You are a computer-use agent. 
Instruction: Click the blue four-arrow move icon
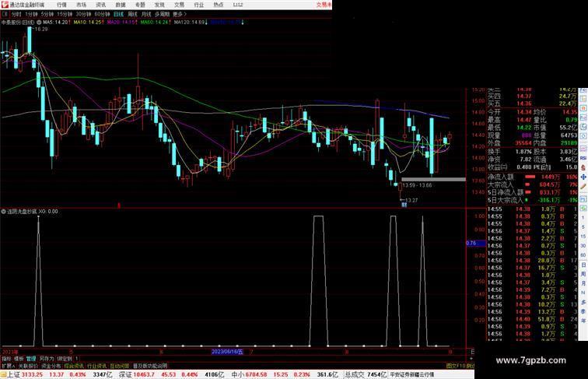583,177
